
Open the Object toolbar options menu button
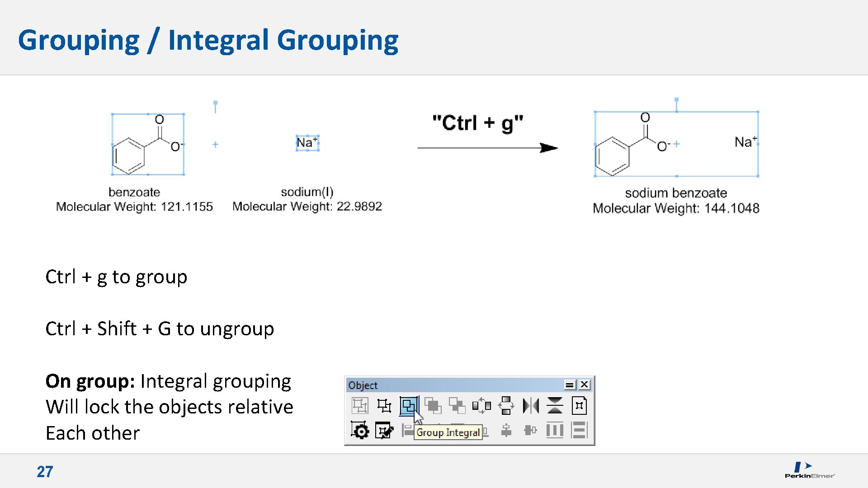point(570,385)
